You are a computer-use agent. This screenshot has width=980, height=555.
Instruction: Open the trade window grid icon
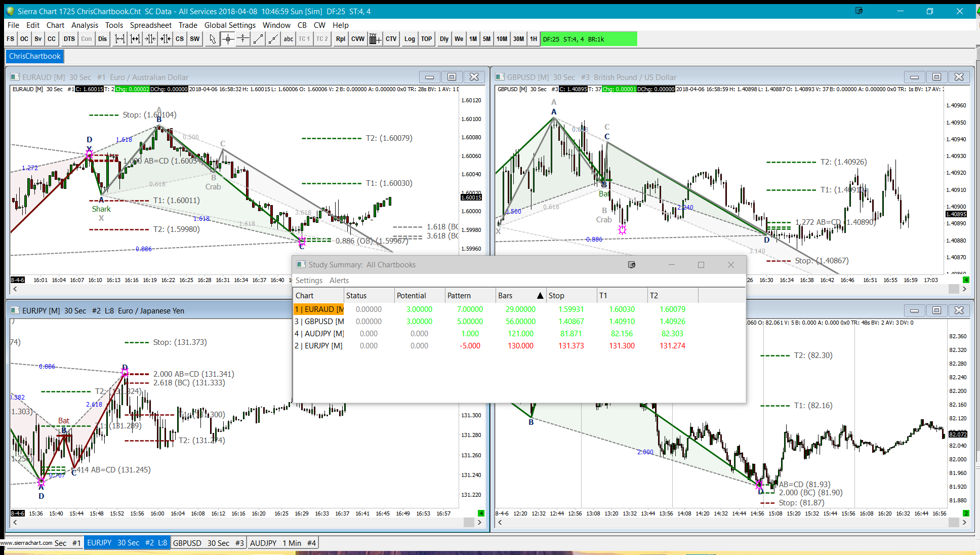click(x=375, y=39)
